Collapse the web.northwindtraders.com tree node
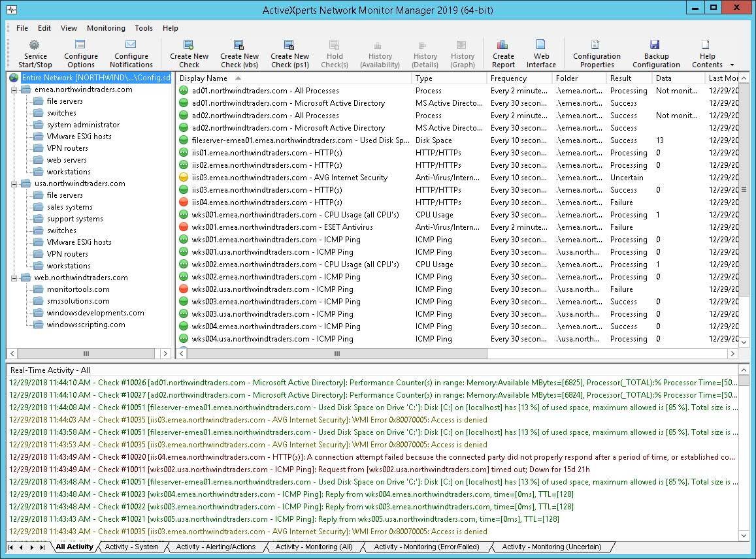This screenshot has width=756, height=559. tap(13, 277)
